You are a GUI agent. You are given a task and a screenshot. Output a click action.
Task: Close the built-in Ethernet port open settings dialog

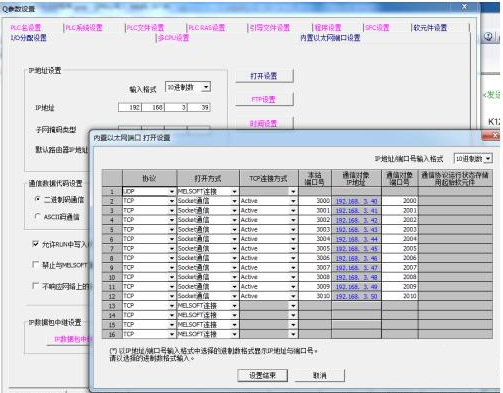pyautogui.click(x=494, y=135)
